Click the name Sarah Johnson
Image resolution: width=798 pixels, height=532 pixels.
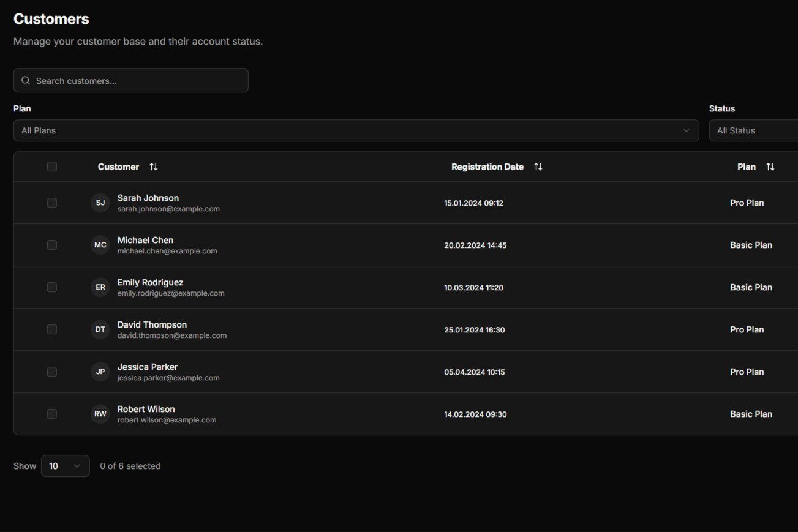(x=148, y=198)
